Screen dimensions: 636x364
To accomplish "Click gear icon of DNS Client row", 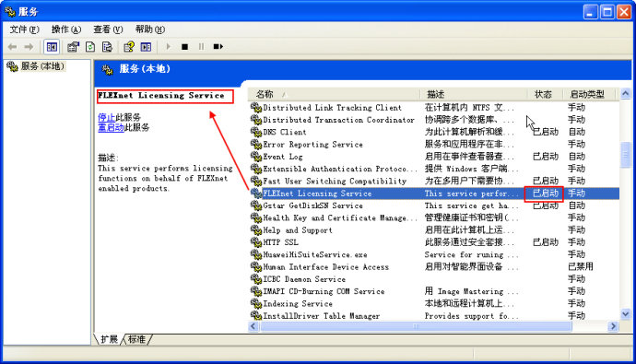I will [256, 132].
